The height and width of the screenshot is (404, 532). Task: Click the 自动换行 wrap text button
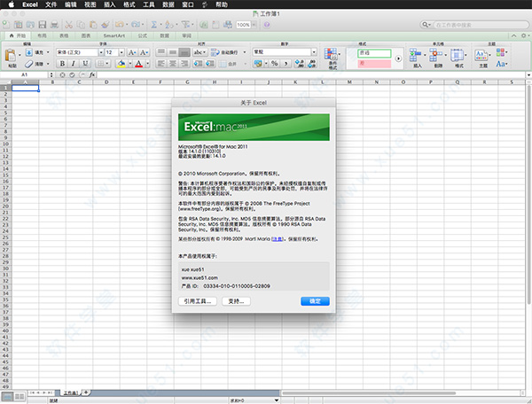224,52
